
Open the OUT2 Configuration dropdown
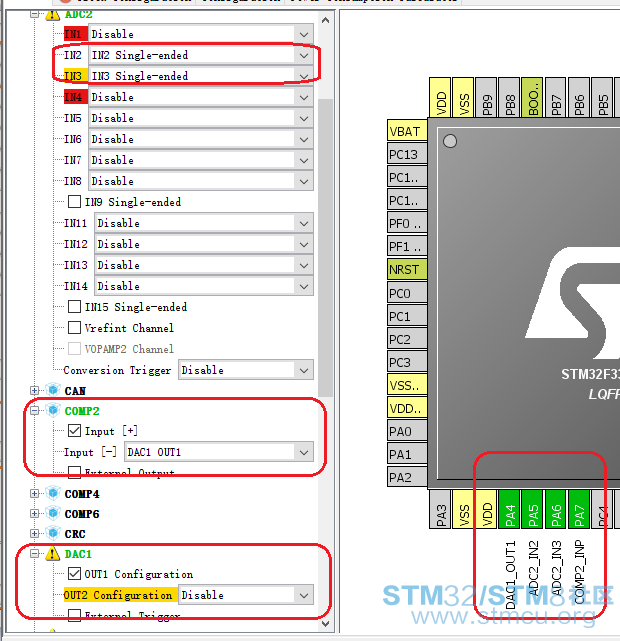click(x=246, y=595)
